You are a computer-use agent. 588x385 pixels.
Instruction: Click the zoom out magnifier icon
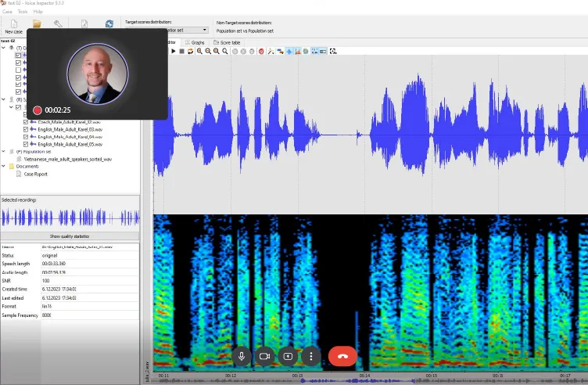208,51
